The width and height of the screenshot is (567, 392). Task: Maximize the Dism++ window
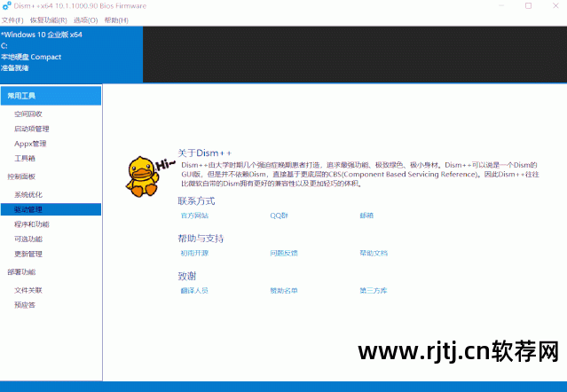click(528, 6)
